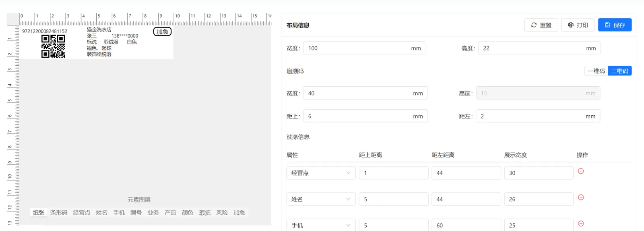
Task: Click the 距左 field showing 2
Action: coord(538,116)
